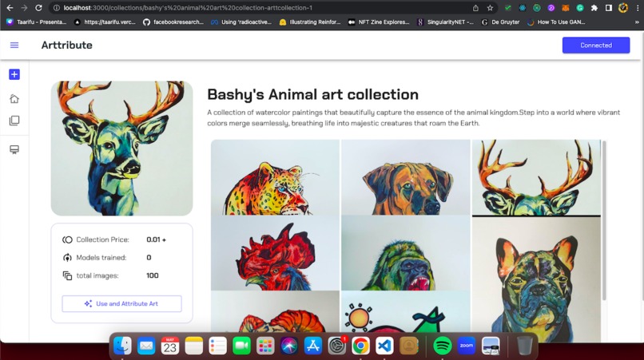
Task: Toggle the browser side panel icon
Action: tap(609, 8)
